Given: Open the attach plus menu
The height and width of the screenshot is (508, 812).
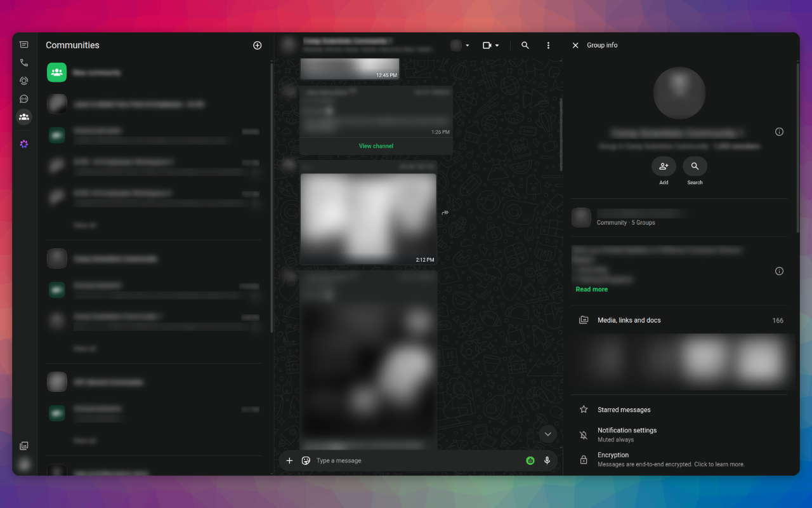Looking at the screenshot, I should 289,460.
